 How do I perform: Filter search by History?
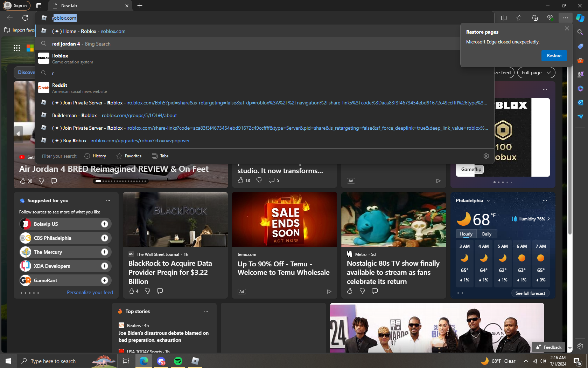click(x=95, y=156)
